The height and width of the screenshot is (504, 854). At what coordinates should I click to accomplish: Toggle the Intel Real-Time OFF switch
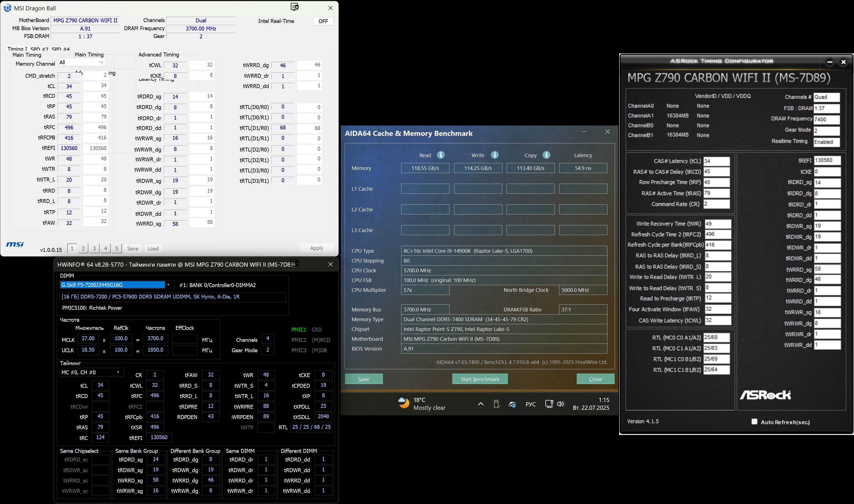323,21
